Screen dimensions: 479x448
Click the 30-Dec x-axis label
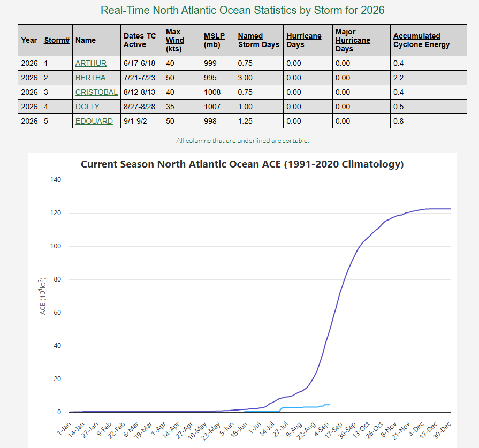[x=442, y=430]
